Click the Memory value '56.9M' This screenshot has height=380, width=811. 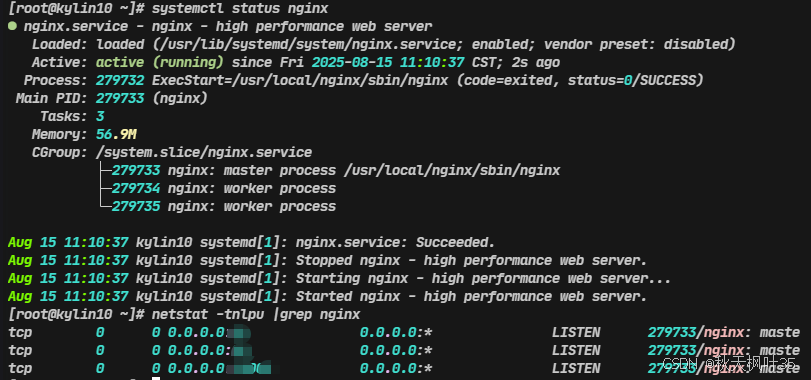click(x=116, y=134)
